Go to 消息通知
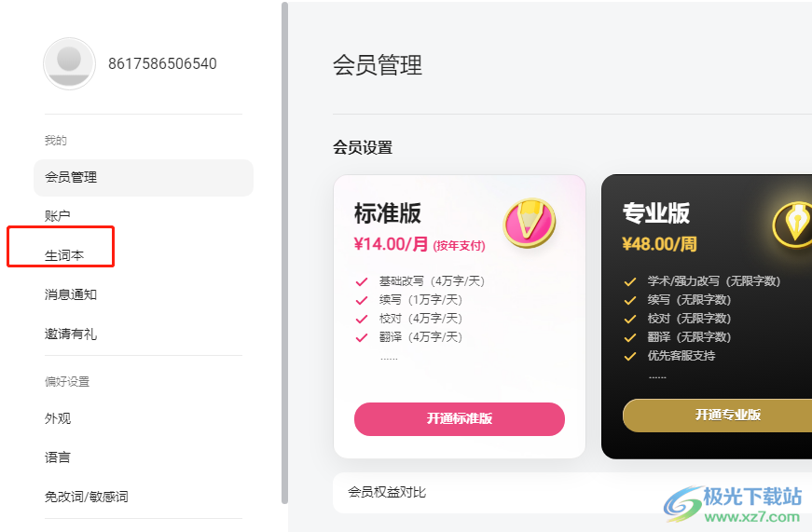812x532 pixels. (x=71, y=294)
